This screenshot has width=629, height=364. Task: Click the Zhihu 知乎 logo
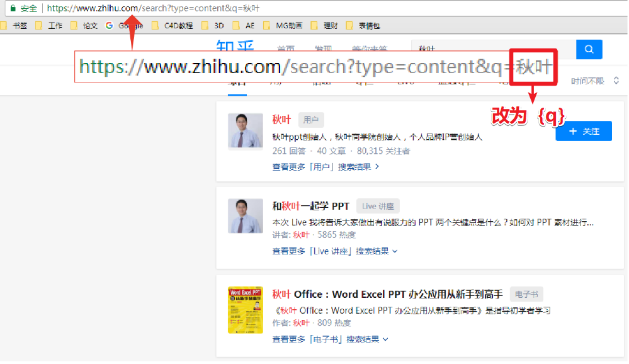click(235, 46)
